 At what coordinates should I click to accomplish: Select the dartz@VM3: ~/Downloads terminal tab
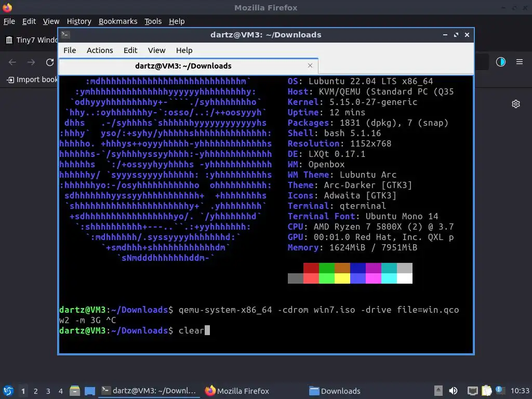coord(188,66)
